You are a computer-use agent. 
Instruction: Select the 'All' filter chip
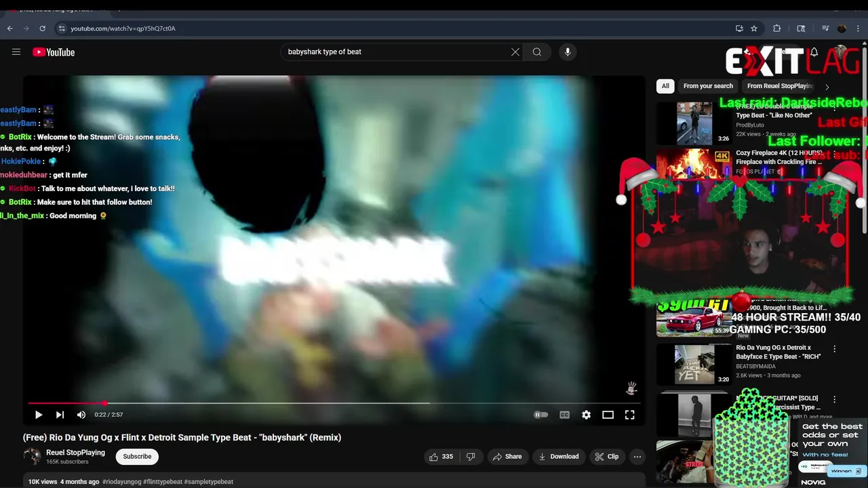coord(665,86)
